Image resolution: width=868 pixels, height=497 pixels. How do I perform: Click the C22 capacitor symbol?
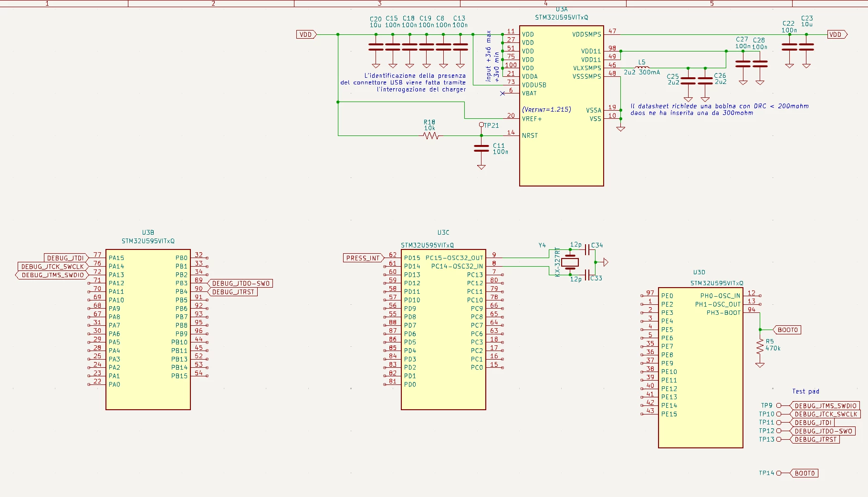click(x=790, y=47)
